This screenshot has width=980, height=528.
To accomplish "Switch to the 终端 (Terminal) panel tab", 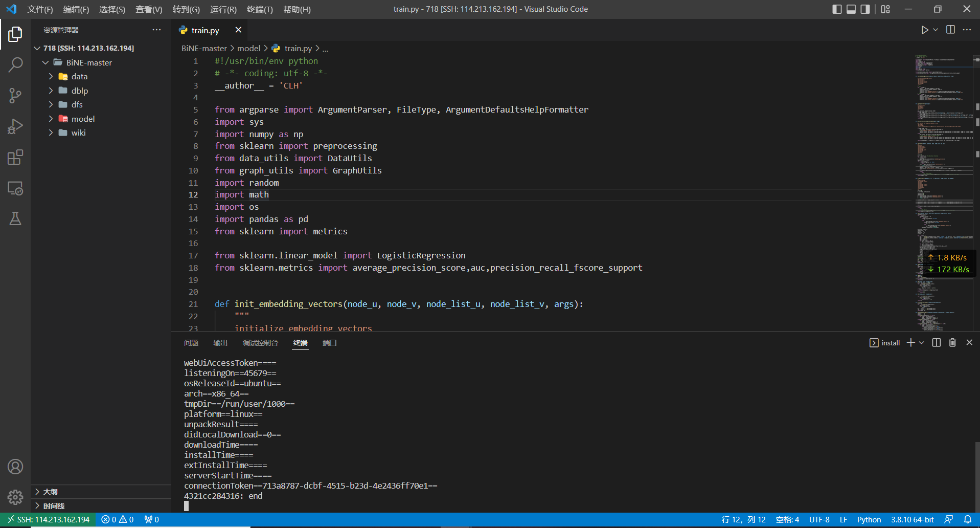I will [301, 343].
